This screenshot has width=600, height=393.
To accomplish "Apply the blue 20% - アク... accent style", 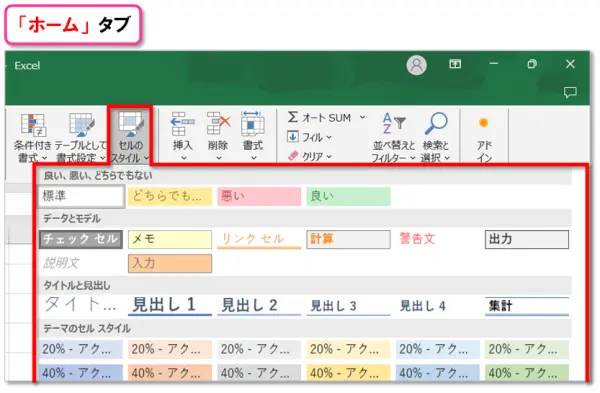I will 81,349.
